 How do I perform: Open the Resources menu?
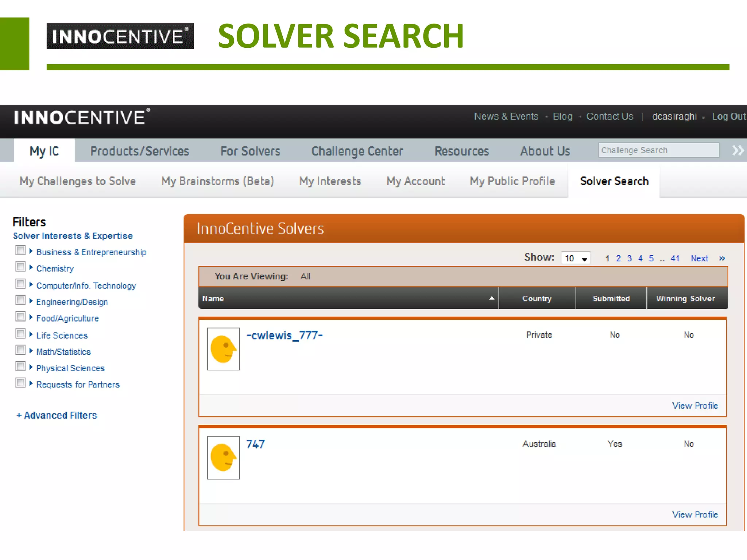click(x=462, y=151)
